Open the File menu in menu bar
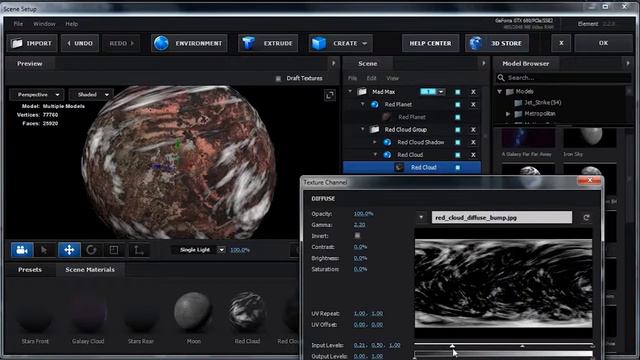This screenshot has width=640, height=360. [x=18, y=24]
